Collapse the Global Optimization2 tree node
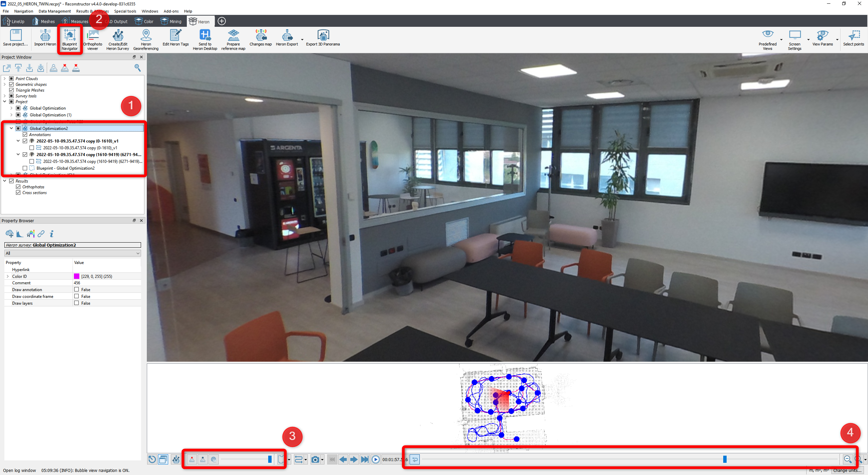The width and height of the screenshot is (868, 475). click(11, 128)
